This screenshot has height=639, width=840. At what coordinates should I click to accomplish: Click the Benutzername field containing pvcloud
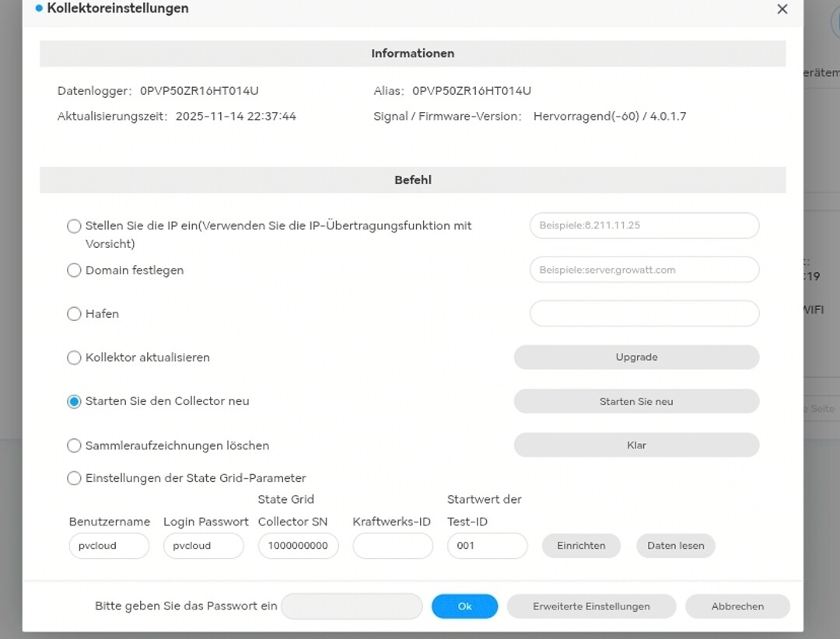tap(110, 546)
